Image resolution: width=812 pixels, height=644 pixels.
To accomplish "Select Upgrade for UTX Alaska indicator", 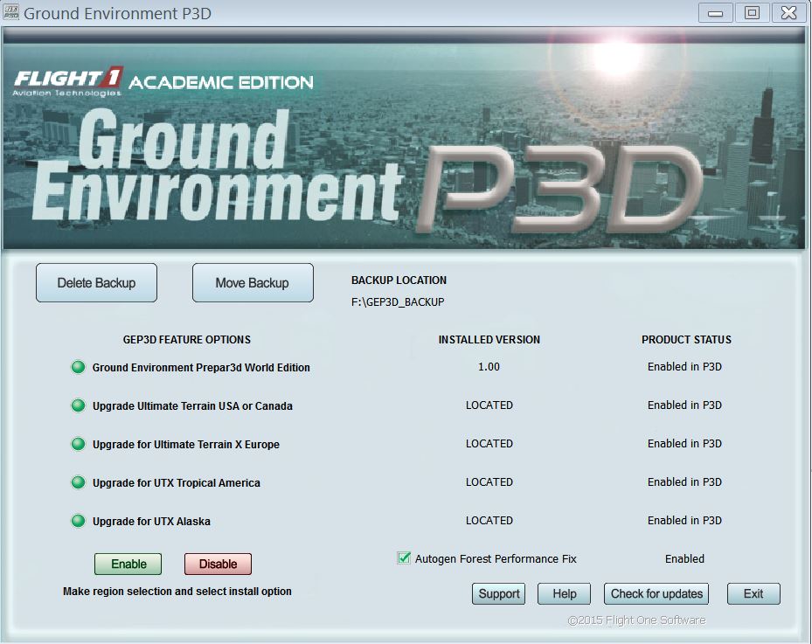I will tap(78, 521).
